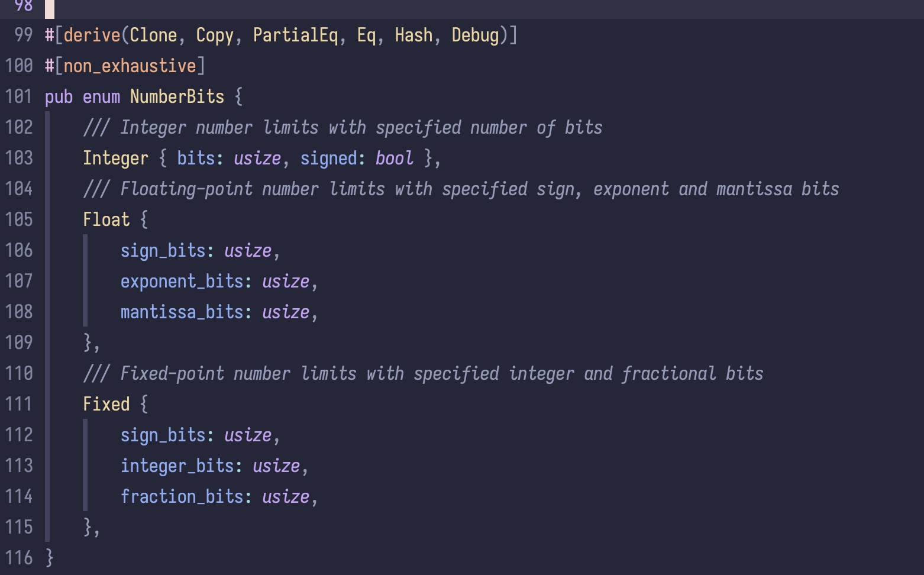Click the non_exhaustive attribute
The height and width of the screenshot is (575, 924).
(x=130, y=66)
